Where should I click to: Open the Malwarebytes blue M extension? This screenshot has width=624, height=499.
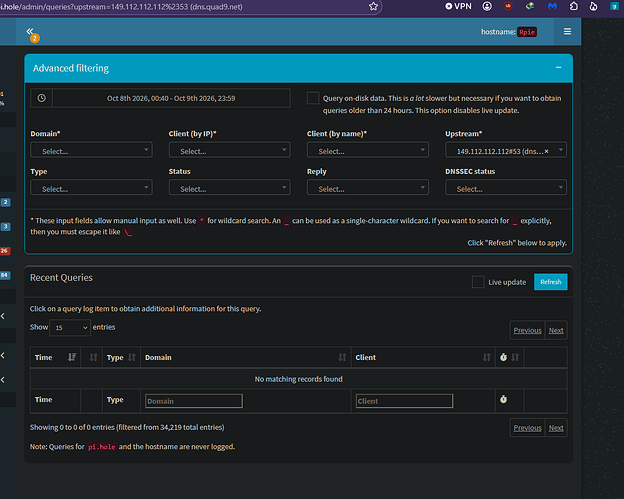(x=552, y=6)
